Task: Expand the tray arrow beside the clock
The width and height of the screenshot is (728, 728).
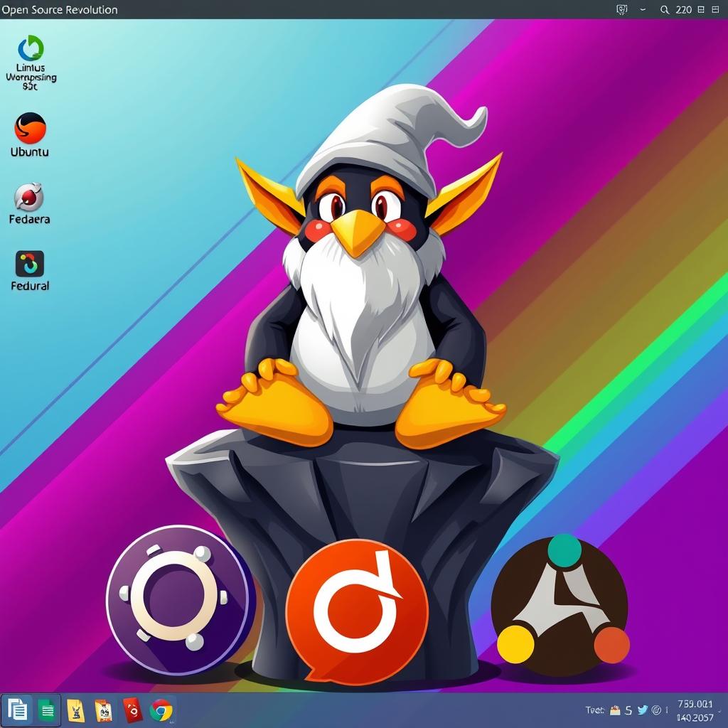Action: point(719,711)
